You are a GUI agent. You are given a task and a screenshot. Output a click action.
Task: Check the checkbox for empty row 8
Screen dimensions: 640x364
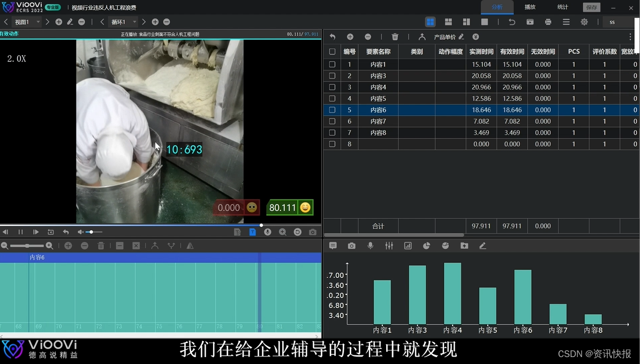tap(332, 144)
